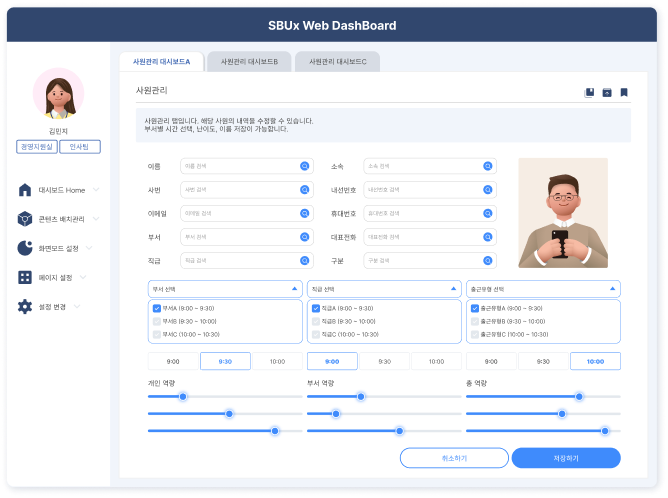Click first 개인 역량 slider handle
The image size is (668, 498).
[x=183, y=397]
